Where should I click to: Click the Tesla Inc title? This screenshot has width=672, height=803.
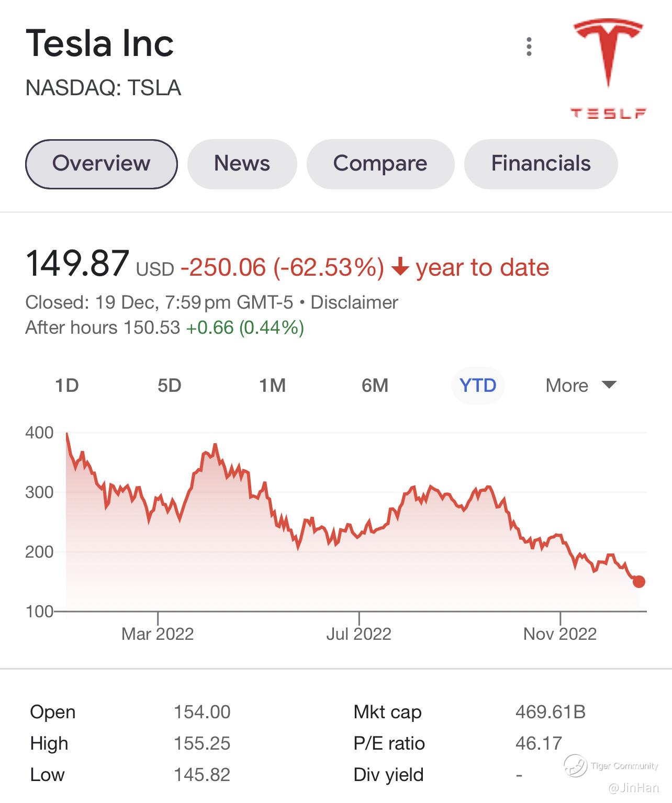(x=99, y=43)
